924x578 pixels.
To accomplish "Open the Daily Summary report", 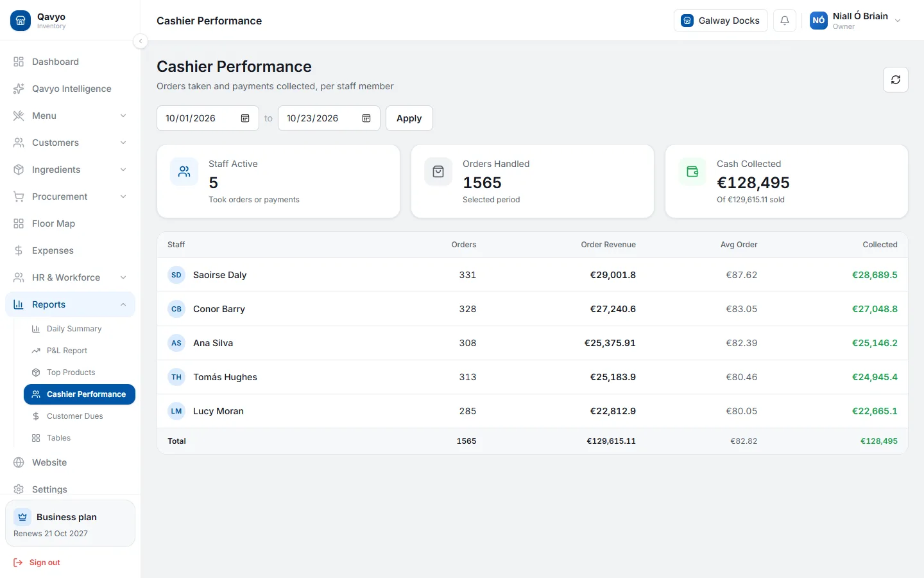I will pyautogui.click(x=80, y=329).
